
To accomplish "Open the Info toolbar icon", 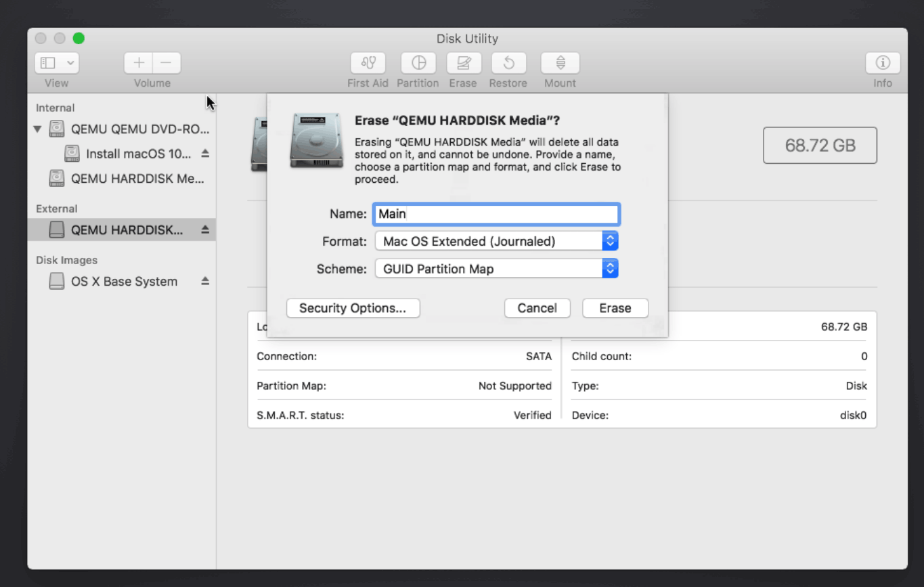I will (x=883, y=63).
